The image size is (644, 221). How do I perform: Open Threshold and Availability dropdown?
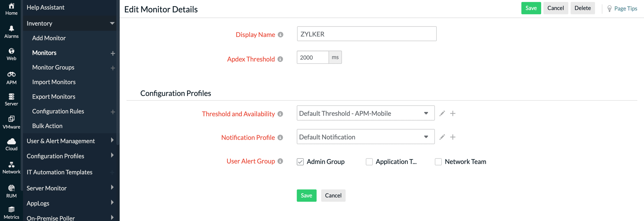(365, 113)
